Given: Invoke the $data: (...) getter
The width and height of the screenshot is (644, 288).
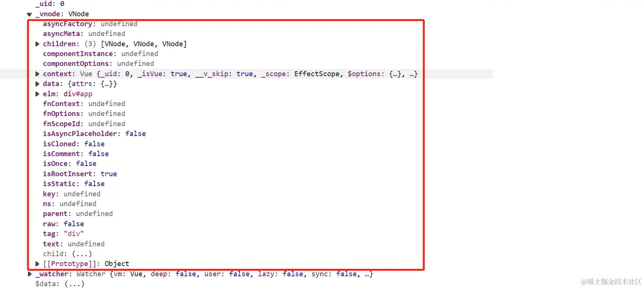Looking at the screenshot, I should click(x=75, y=284).
